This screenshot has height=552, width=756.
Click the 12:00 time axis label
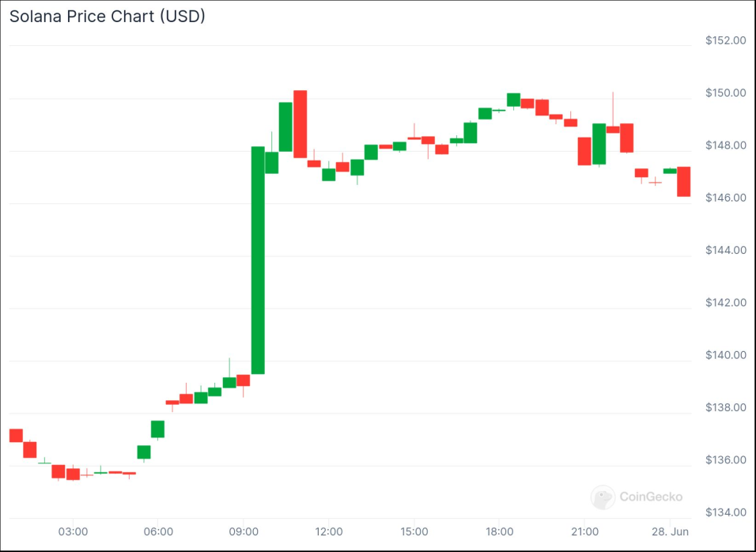point(329,531)
